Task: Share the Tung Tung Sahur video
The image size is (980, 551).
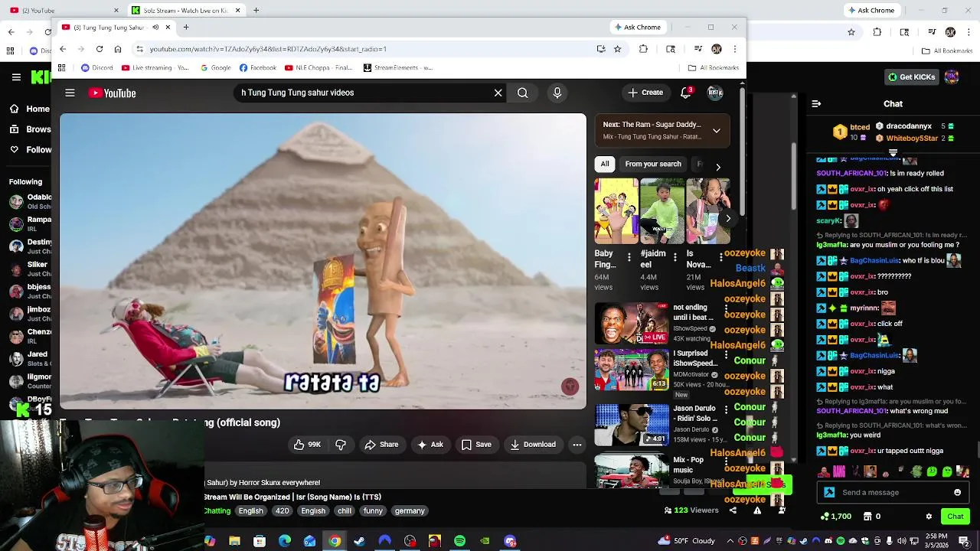Action: (381, 445)
